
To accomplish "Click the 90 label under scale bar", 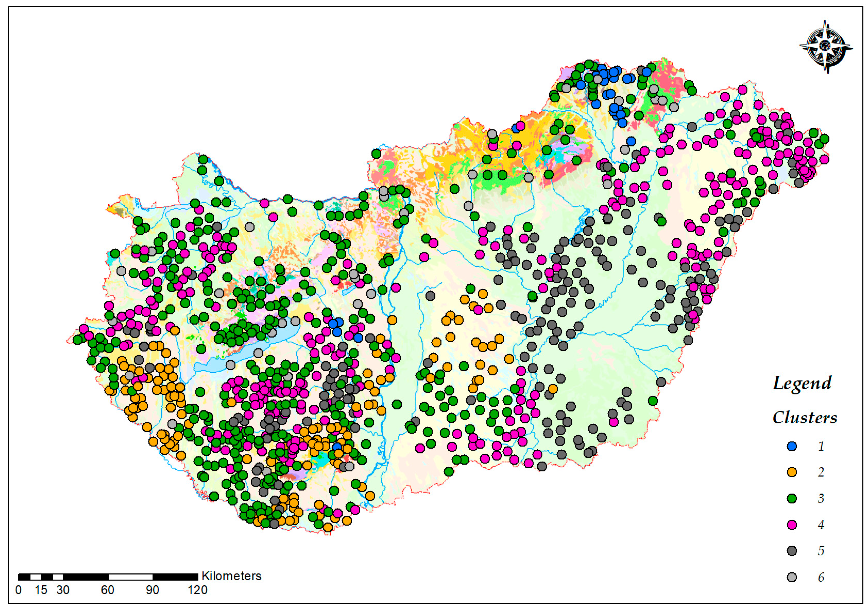I will point(152,590).
